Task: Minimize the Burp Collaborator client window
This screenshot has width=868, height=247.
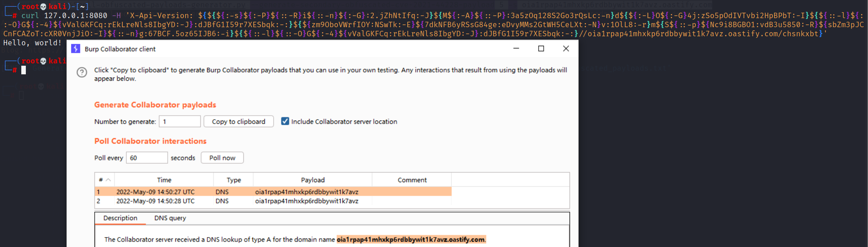Action: coord(516,48)
